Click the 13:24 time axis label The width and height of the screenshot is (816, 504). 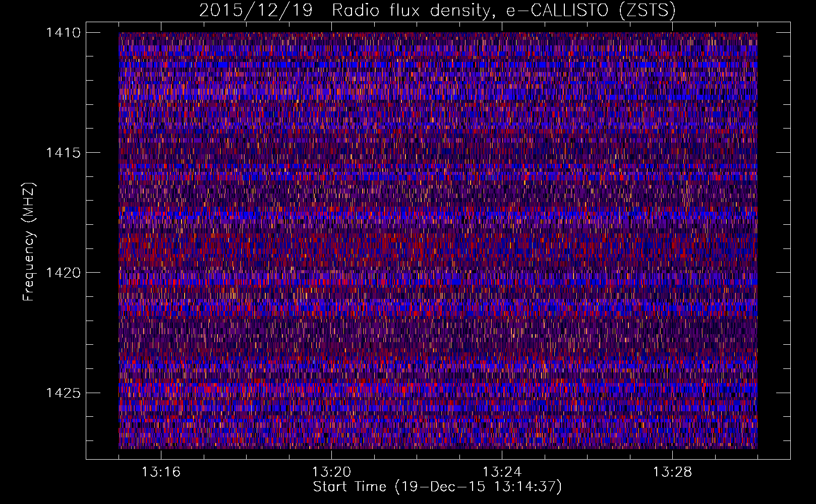click(502, 472)
